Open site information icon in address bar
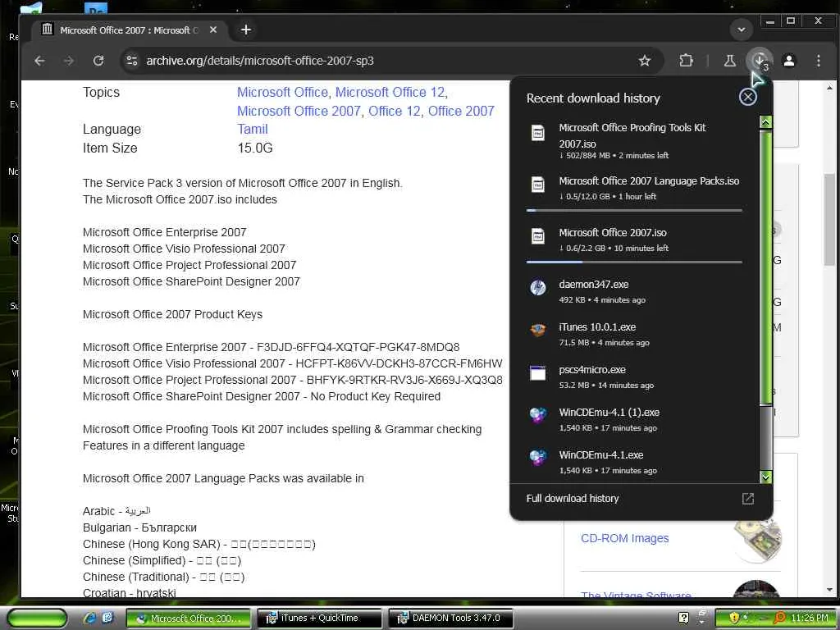Image resolution: width=840 pixels, height=630 pixels. 132,61
